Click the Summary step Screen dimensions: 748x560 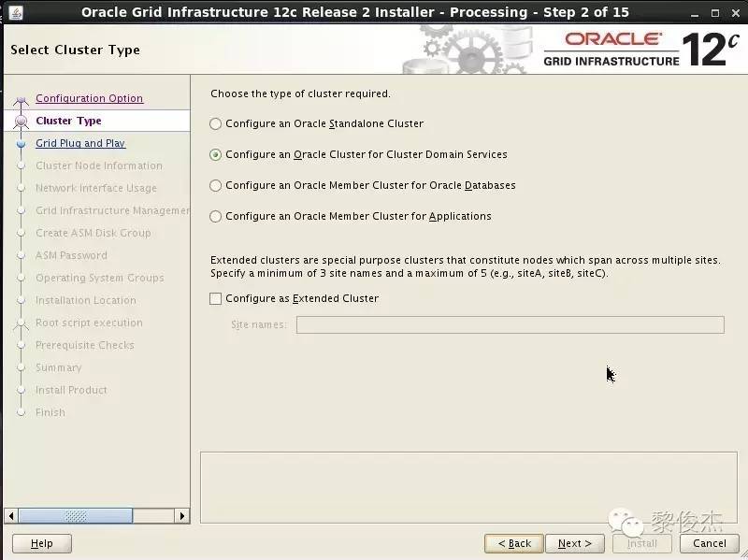click(58, 367)
